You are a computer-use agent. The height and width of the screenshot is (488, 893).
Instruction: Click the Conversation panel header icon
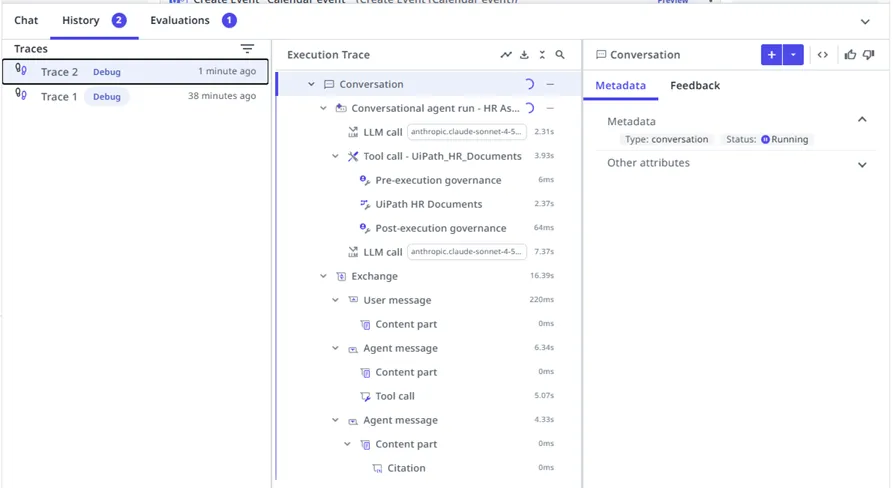click(x=601, y=55)
